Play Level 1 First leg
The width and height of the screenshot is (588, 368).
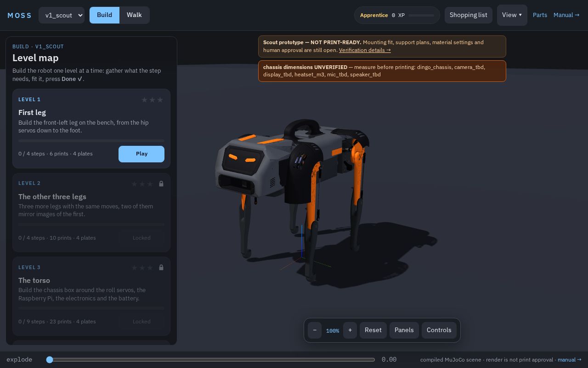(x=141, y=154)
